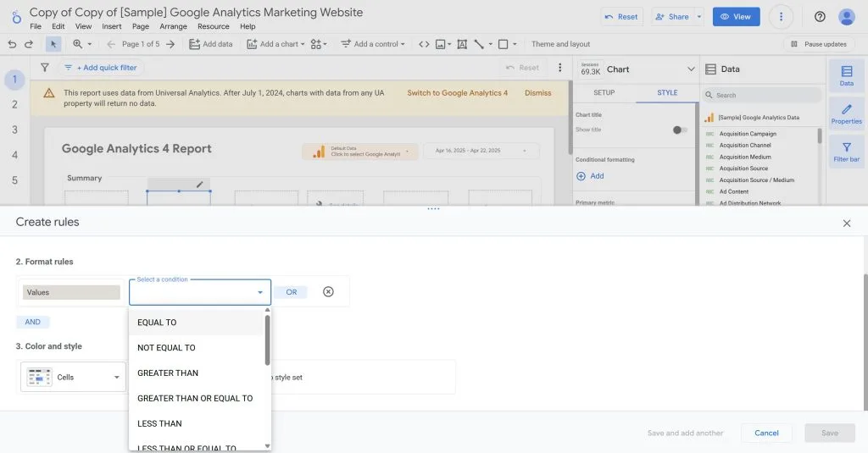Screen dimensions: 868x453
Task: Click the top Reset button
Action: pos(621,17)
